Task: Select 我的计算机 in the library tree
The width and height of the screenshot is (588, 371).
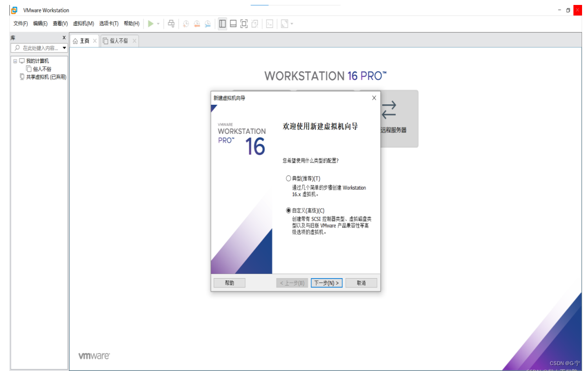Action: pos(37,61)
